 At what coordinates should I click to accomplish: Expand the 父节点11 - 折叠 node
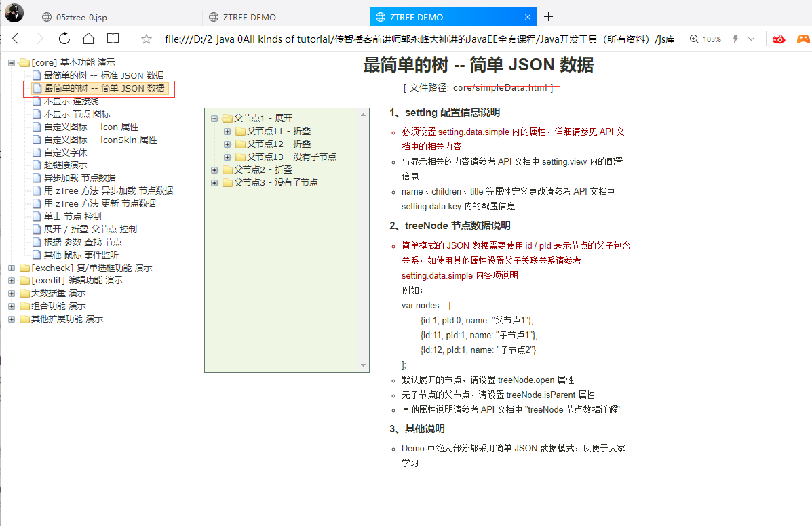[x=227, y=131]
